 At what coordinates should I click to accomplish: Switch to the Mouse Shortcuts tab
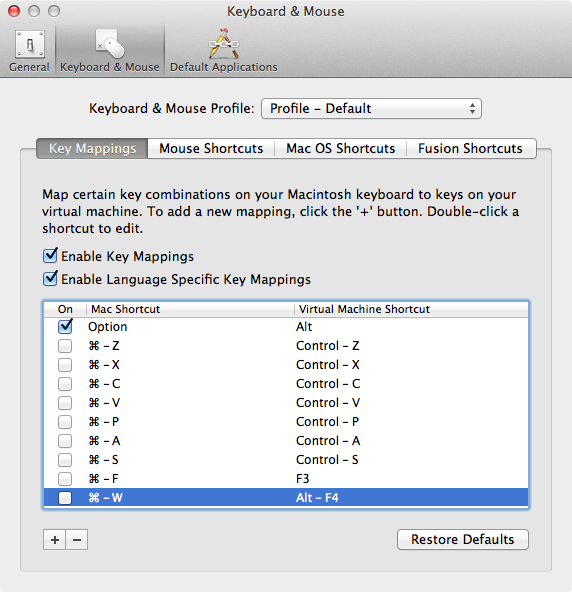coord(211,148)
